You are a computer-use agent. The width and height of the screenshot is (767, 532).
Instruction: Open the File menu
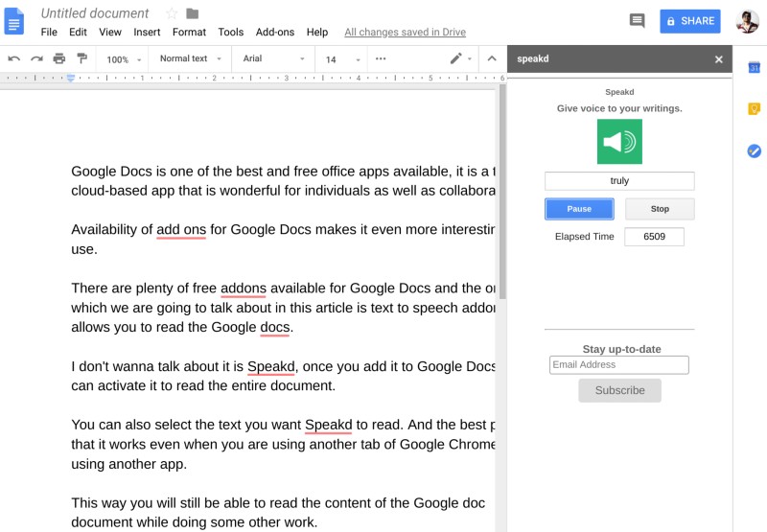49,33
